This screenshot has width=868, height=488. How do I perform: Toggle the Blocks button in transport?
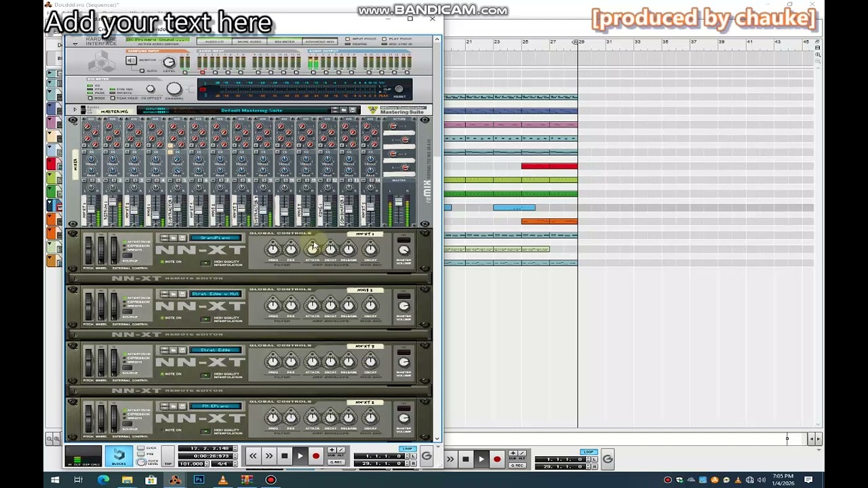point(119,456)
